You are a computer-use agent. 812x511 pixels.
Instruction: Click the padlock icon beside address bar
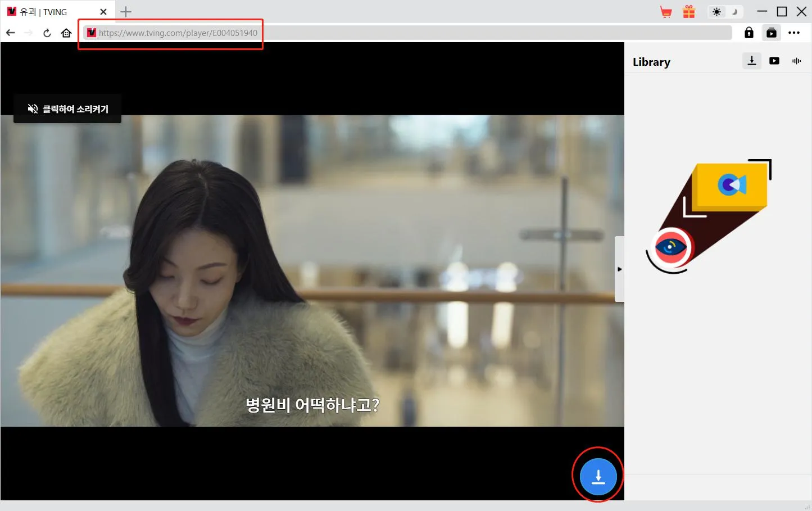click(x=749, y=33)
